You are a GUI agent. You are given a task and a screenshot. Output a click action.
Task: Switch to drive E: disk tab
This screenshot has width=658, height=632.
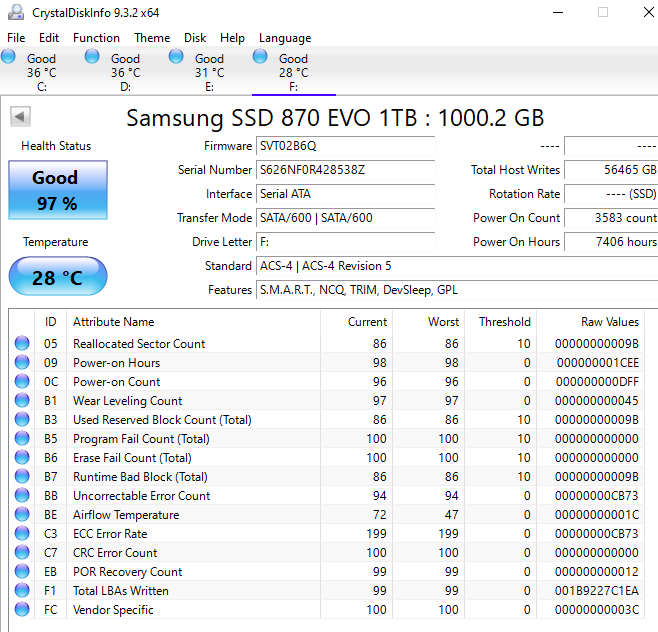pyautogui.click(x=209, y=72)
